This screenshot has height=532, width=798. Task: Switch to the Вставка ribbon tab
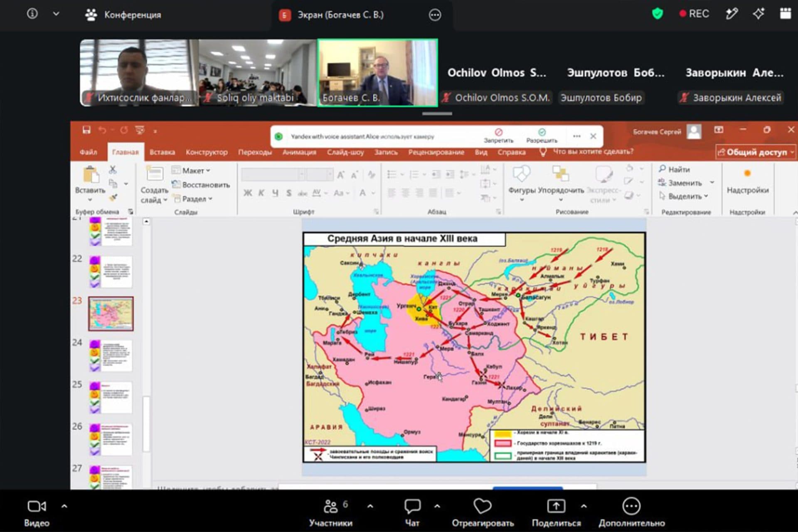(x=162, y=152)
